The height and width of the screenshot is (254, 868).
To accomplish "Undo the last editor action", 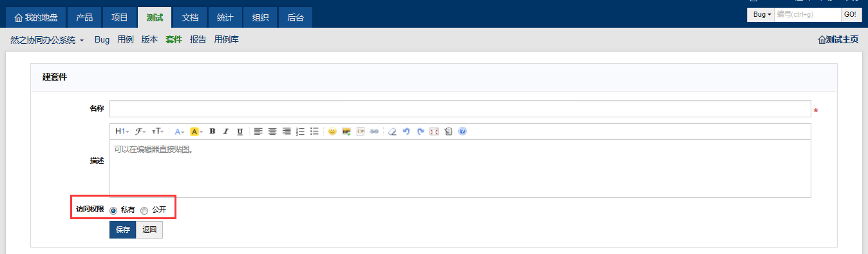I will (406, 132).
